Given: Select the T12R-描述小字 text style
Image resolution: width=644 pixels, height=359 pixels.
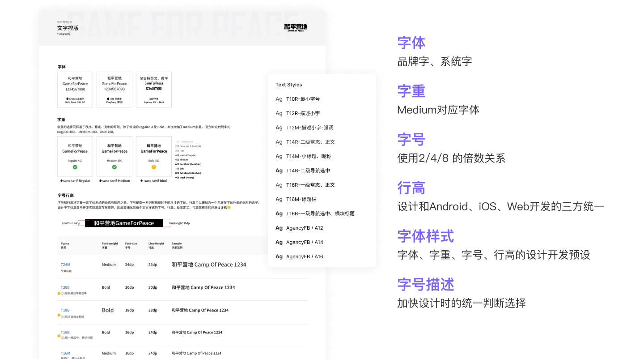Looking at the screenshot, I should pyautogui.click(x=303, y=113).
